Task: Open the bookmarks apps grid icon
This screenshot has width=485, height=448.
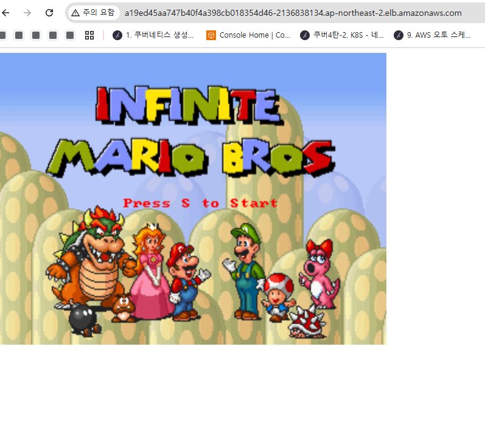Action: click(89, 35)
